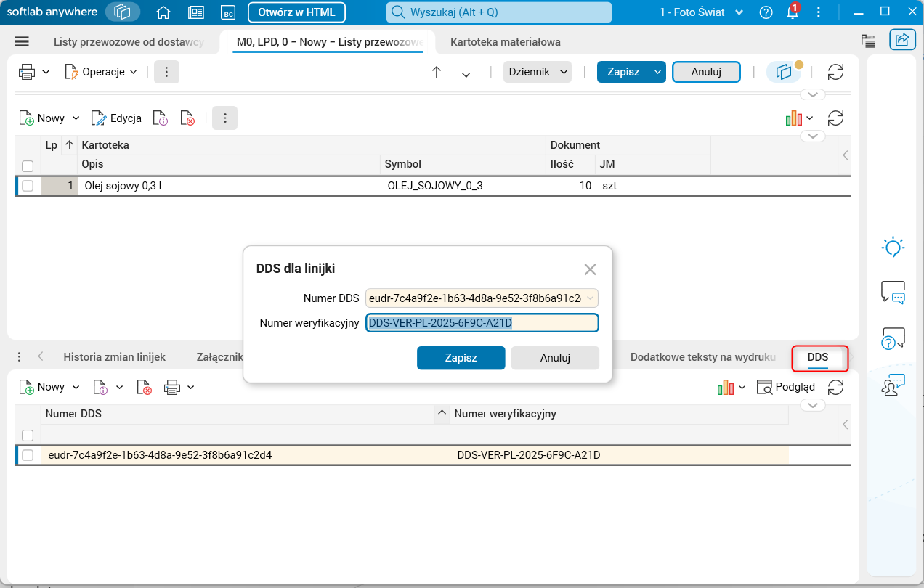The width and height of the screenshot is (924, 588).
Task: Open the top bar three-dot menu
Action: [x=819, y=12]
